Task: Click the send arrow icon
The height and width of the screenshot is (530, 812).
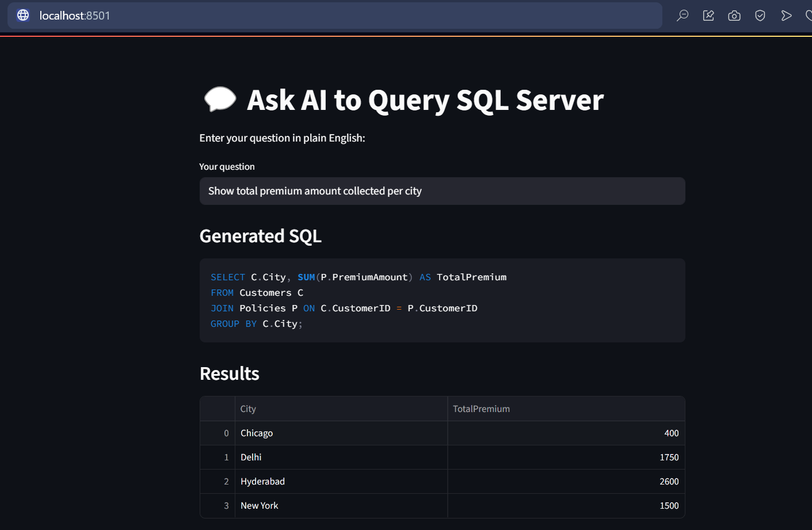Action: pos(786,16)
